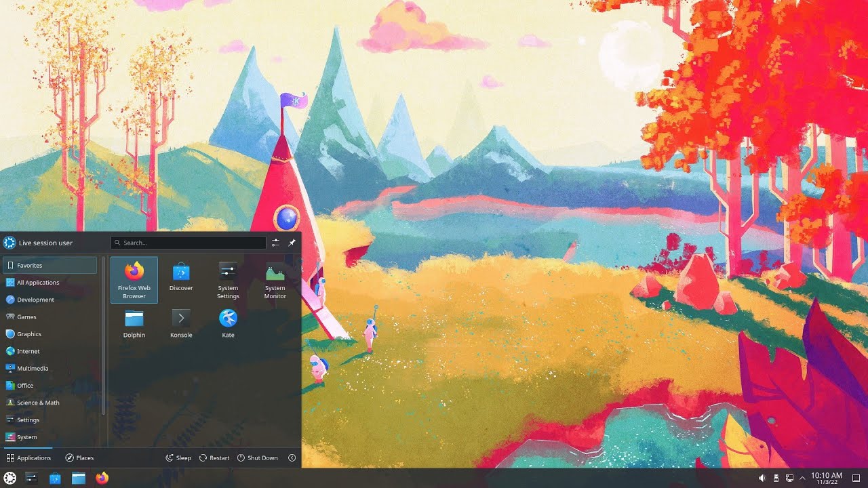The width and height of the screenshot is (868, 488).
Task: Open the Internet category
Action: [50, 351]
